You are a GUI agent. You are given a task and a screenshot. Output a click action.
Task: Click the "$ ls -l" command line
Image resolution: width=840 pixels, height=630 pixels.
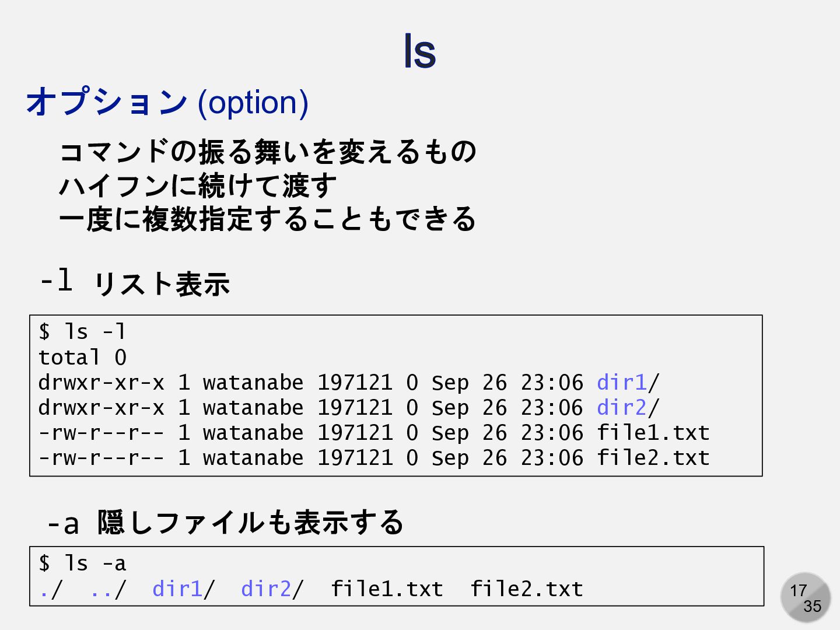click(82, 332)
